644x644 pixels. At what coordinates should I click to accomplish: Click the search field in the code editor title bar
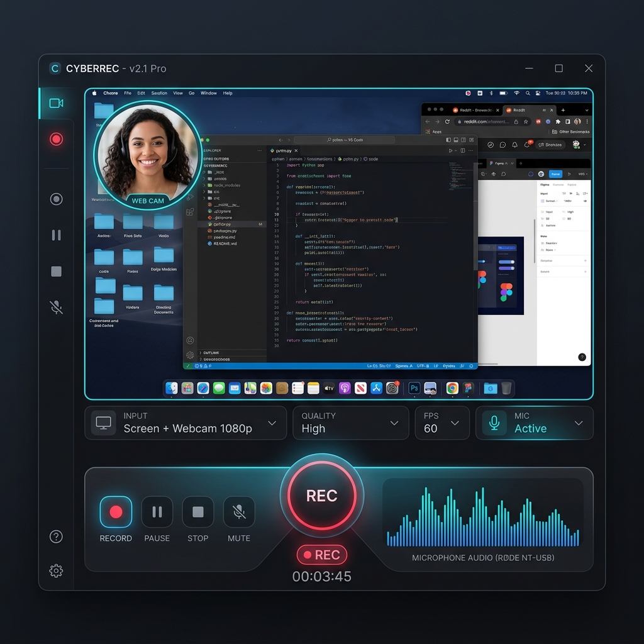click(345, 140)
